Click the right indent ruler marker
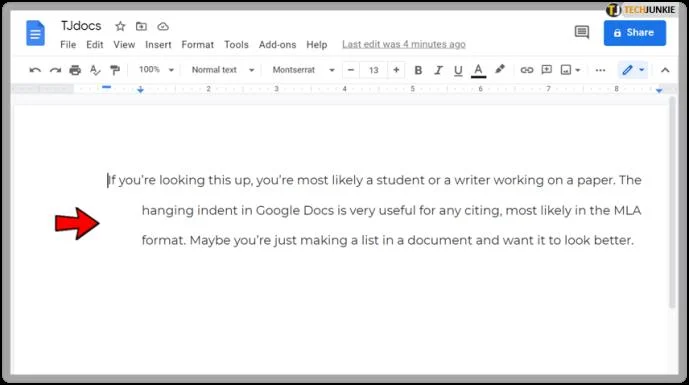This screenshot has width=689, height=385. pos(659,90)
